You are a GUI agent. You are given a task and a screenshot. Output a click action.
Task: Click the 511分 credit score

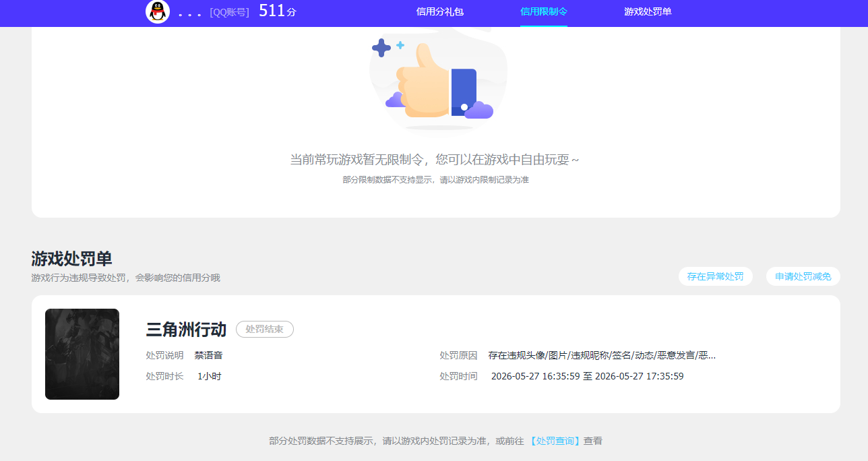(x=278, y=11)
